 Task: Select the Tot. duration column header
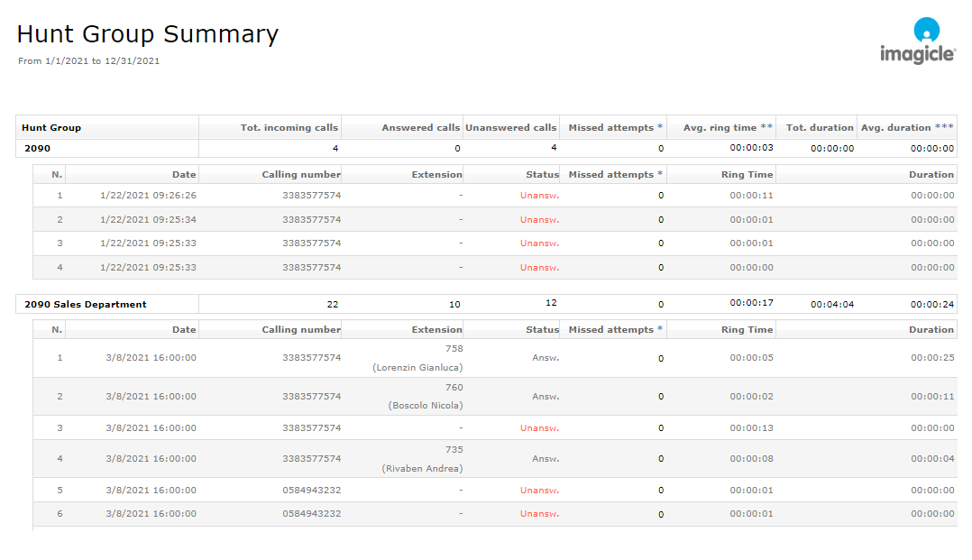coord(820,128)
